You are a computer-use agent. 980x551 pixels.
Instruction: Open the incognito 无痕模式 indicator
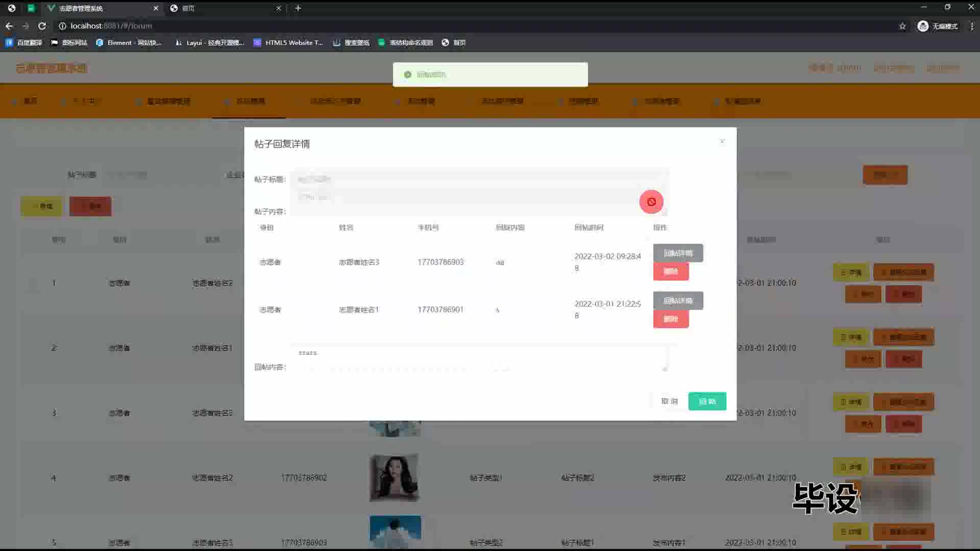938,26
